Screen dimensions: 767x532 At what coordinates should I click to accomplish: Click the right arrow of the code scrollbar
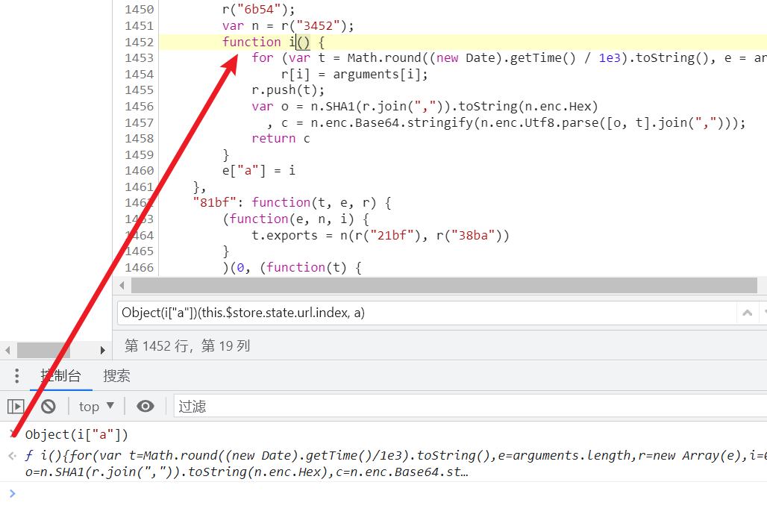(x=762, y=285)
